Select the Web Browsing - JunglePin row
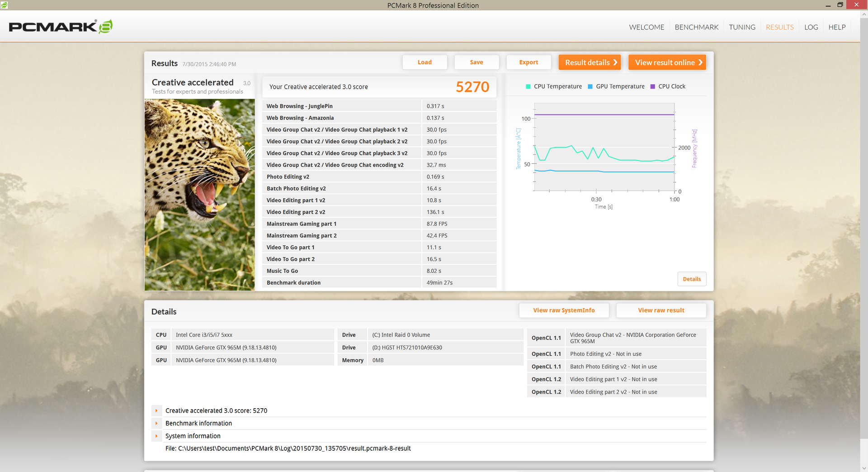This screenshot has height=472, width=868. click(379, 106)
